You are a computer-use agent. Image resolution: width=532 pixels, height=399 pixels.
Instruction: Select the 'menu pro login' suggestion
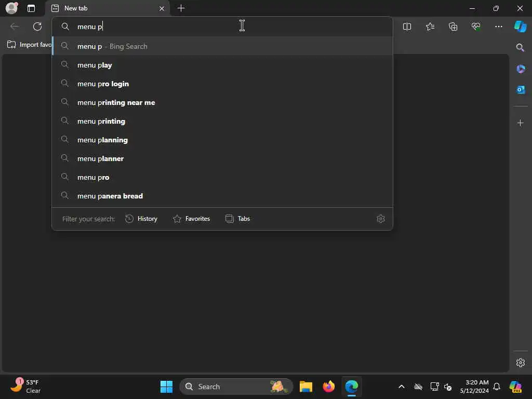coord(222,84)
